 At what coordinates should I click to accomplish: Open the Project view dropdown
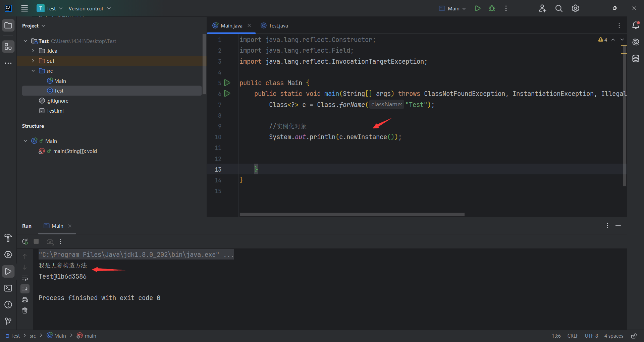tap(34, 25)
